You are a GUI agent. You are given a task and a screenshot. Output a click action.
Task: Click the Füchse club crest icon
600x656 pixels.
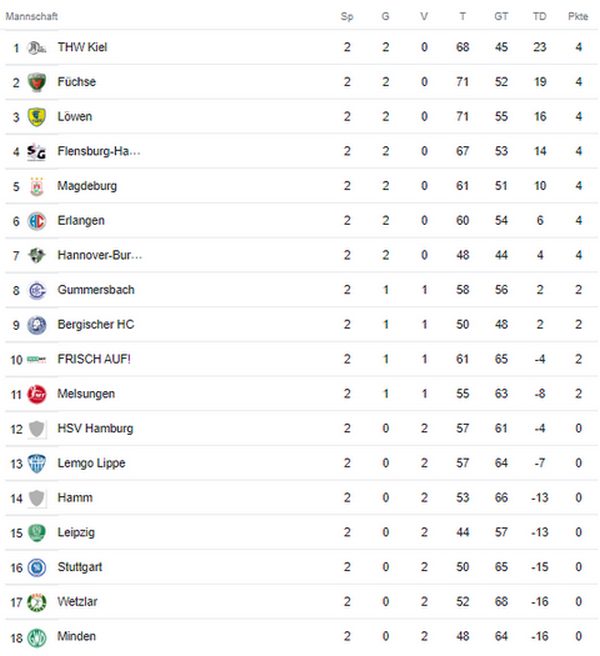(36, 82)
